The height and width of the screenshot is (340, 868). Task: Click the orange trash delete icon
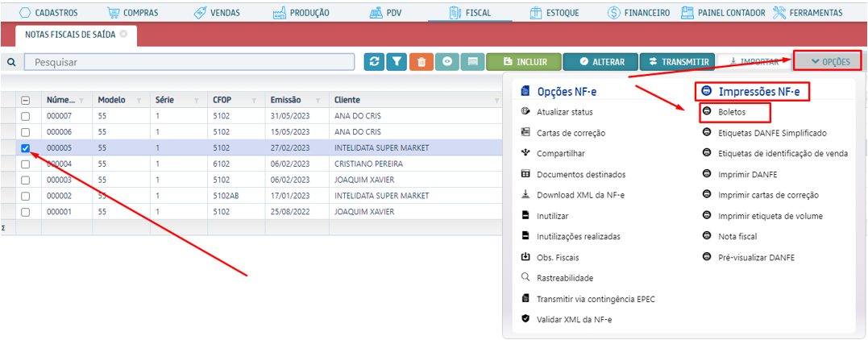[x=420, y=61]
